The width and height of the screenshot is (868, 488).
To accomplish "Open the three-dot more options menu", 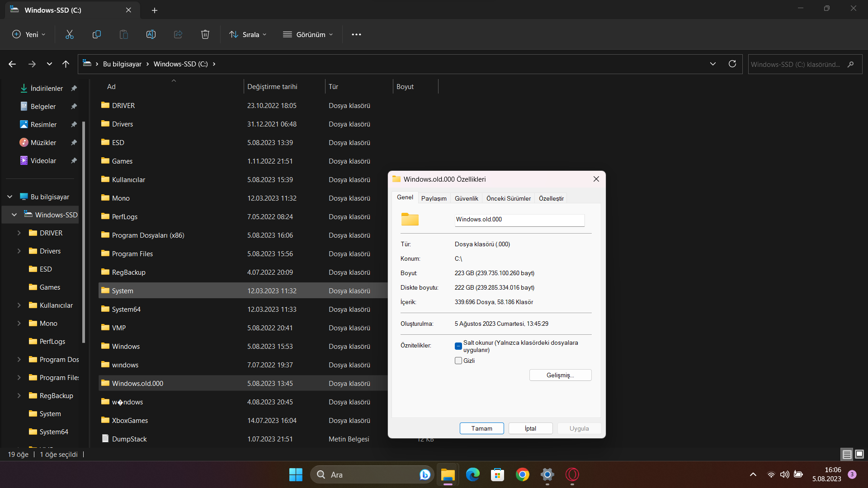I will click(x=356, y=34).
